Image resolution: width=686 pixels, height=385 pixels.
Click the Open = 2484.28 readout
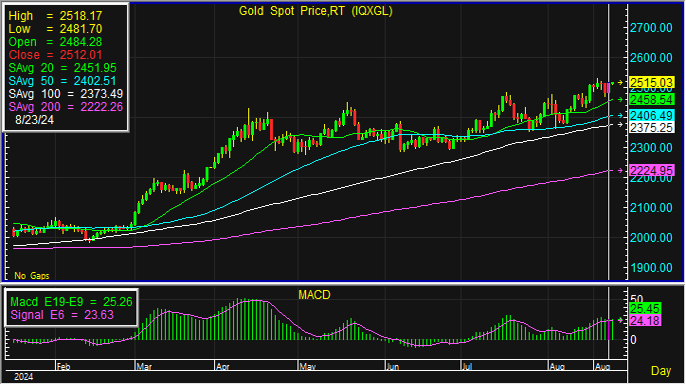(x=55, y=42)
